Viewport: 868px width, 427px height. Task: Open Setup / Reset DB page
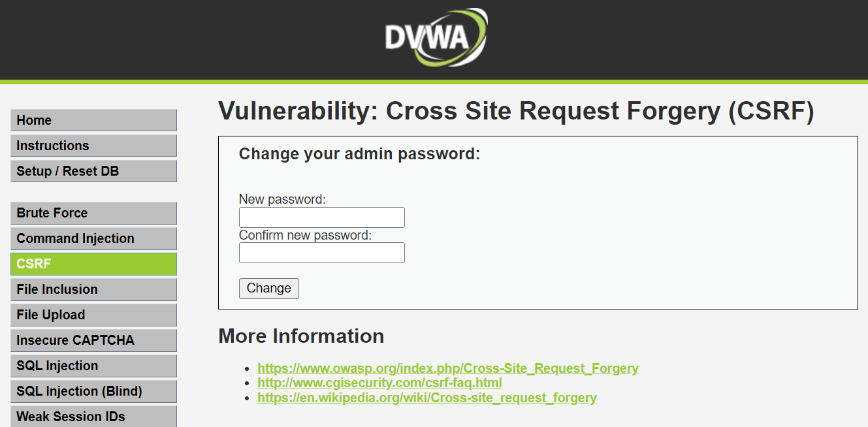point(93,171)
